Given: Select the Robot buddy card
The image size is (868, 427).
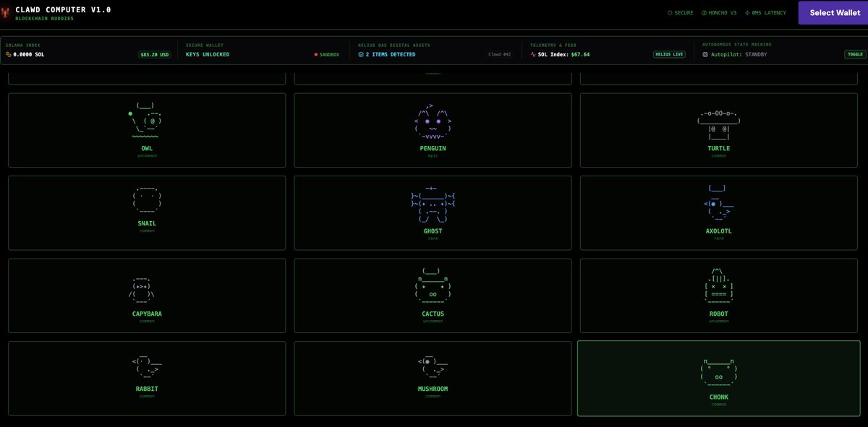Looking at the screenshot, I should [719, 295].
